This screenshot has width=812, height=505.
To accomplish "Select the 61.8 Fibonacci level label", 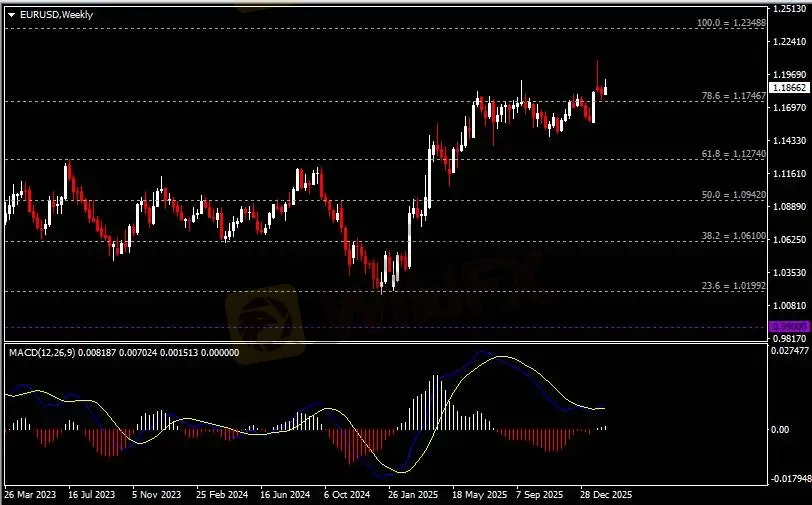I will pyautogui.click(x=734, y=154).
